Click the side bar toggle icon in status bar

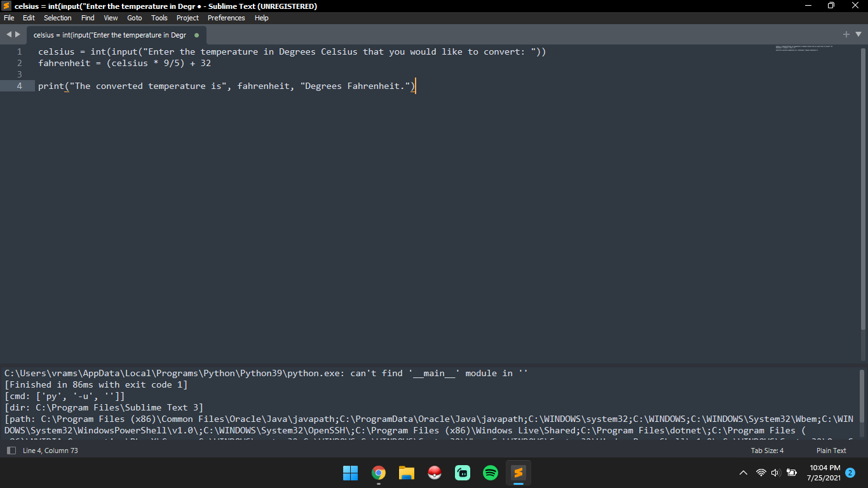coord(11,451)
